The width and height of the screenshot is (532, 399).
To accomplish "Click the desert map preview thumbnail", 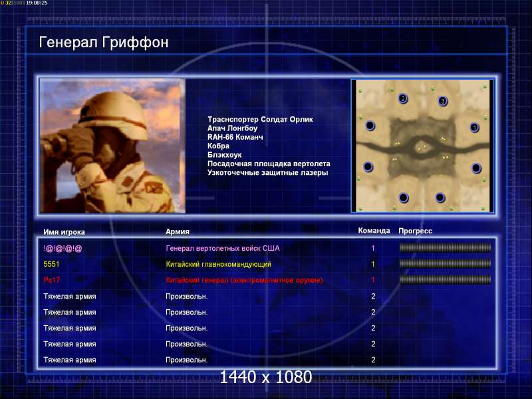I will point(422,146).
